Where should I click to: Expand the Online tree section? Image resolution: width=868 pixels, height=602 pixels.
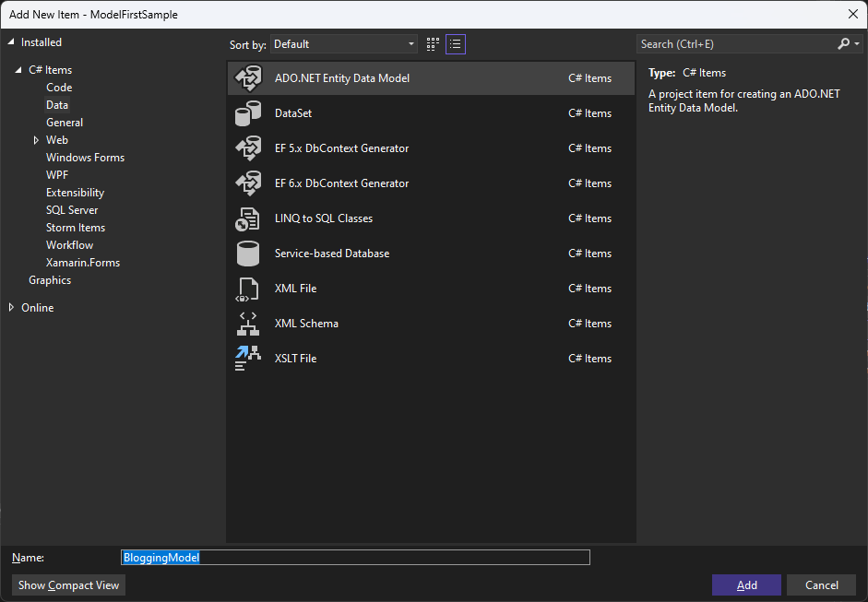tap(11, 308)
